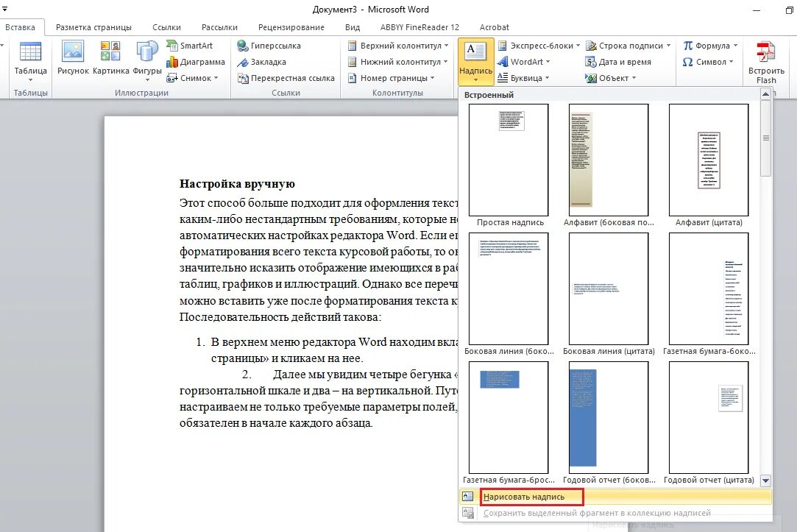The image size is (797, 532).
Task: Switch to the Вставка tab
Action: (x=21, y=27)
